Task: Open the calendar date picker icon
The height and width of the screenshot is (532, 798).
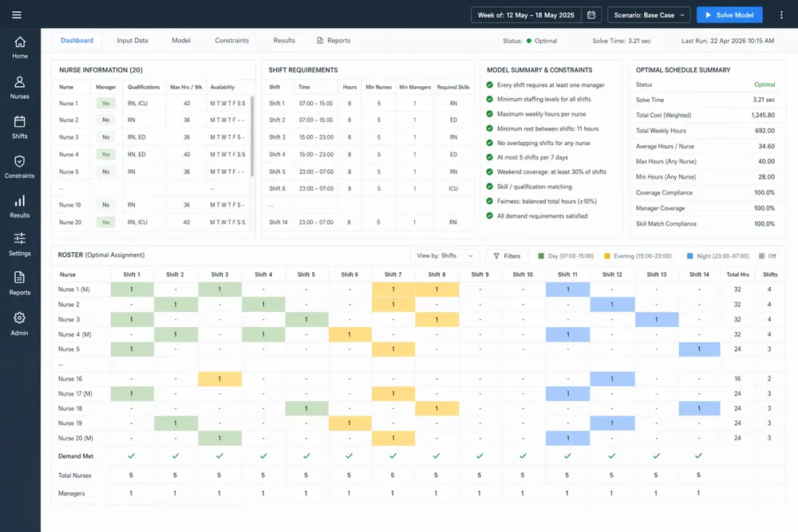Action: (x=590, y=14)
